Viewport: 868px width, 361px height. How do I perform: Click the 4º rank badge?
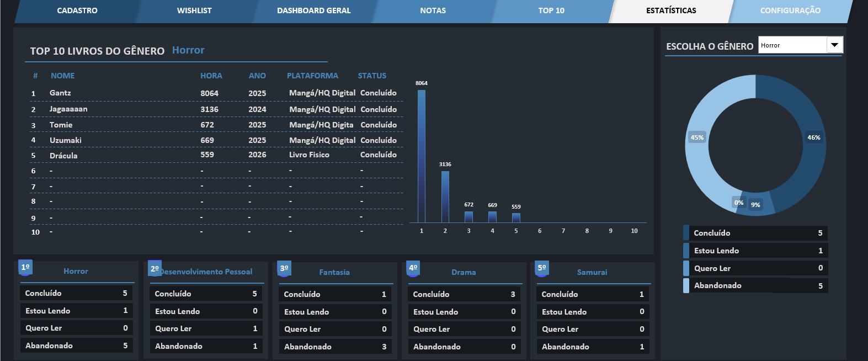point(413,268)
